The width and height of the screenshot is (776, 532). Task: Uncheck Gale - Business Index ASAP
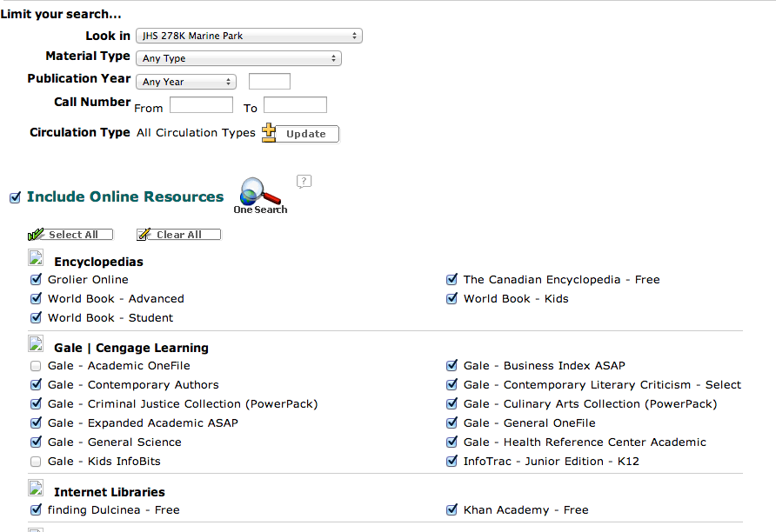pyautogui.click(x=452, y=366)
